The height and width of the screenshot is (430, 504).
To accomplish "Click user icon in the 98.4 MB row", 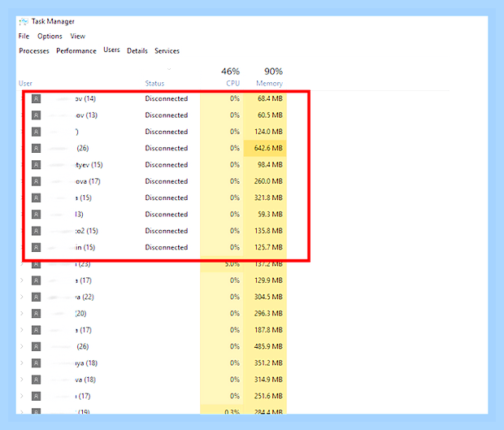I will 37,164.
